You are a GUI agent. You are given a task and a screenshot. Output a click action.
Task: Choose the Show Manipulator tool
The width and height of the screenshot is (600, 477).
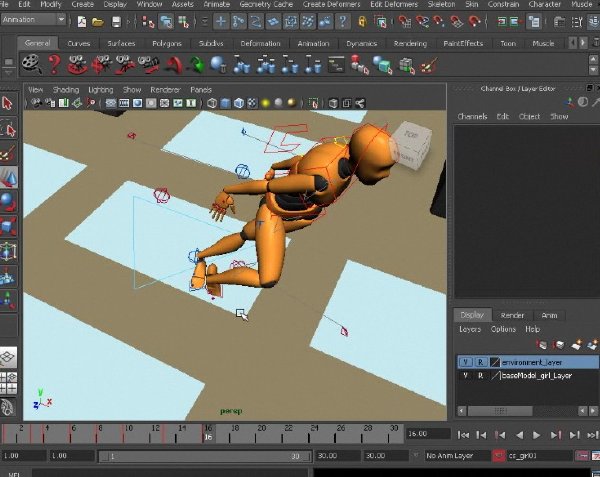(8, 300)
